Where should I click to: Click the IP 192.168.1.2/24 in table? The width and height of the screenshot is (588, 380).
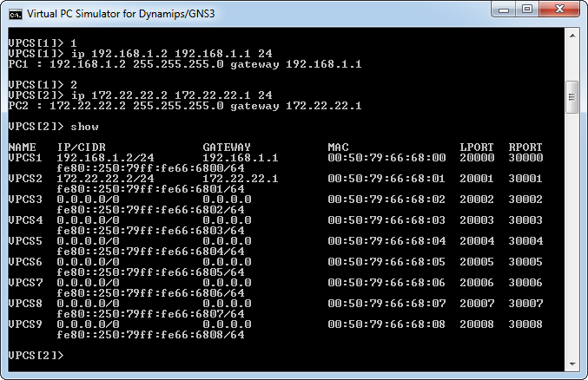click(105, 158)
